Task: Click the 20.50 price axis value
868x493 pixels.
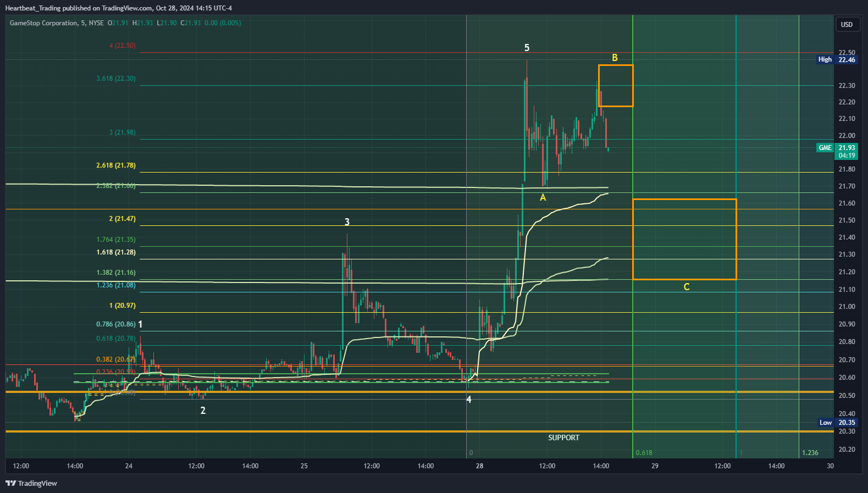Action: 847,396
